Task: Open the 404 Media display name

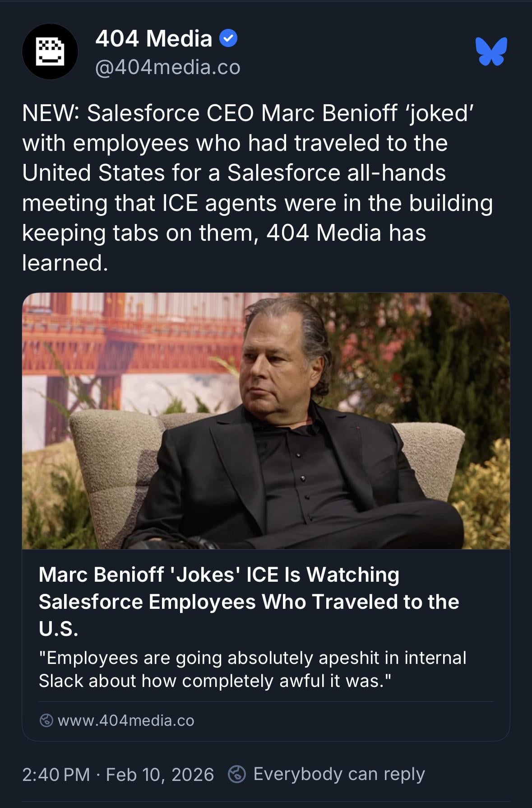Action: (154, 38)
